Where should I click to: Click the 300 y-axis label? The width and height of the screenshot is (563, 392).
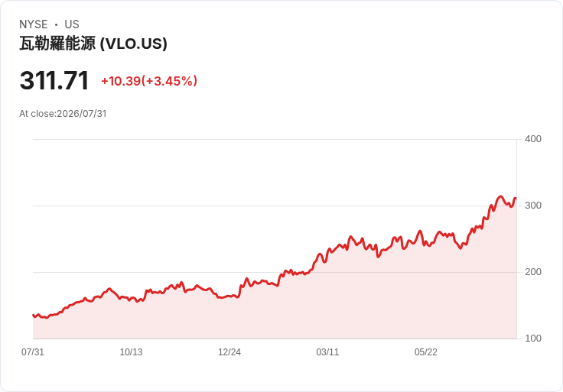[x=533, y=206]
